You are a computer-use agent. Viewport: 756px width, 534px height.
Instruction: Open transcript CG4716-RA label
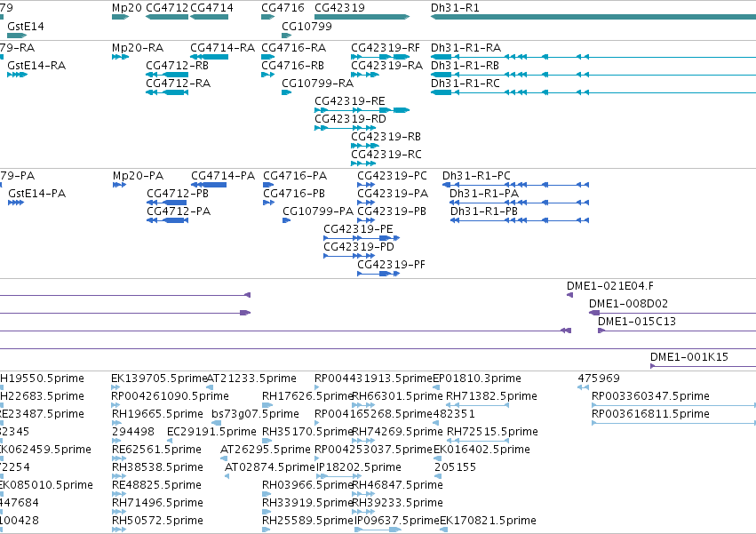294,48
